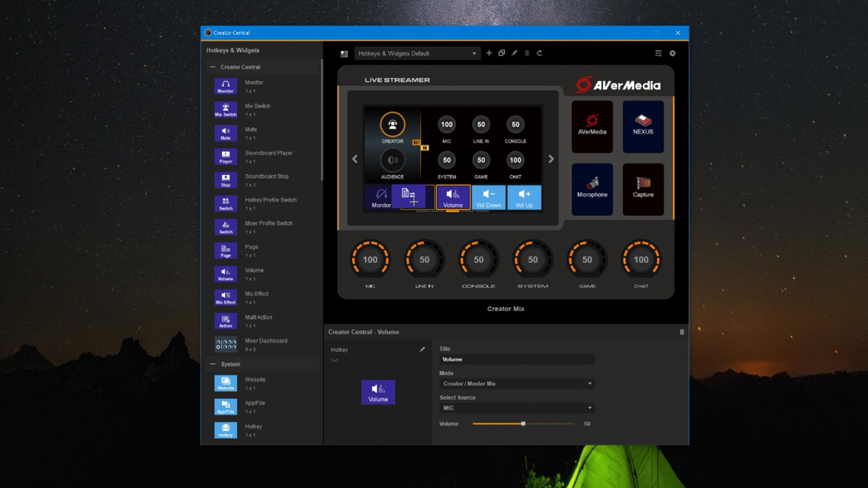Open the settings gear icon
The image size is (868, 488).
[x=673, y=53]
